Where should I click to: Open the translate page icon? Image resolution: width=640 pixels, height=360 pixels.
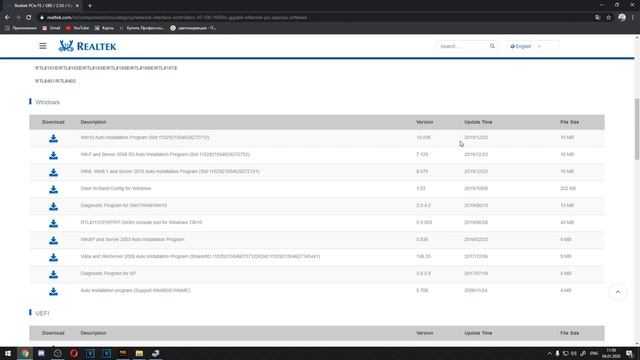[598, 18]
